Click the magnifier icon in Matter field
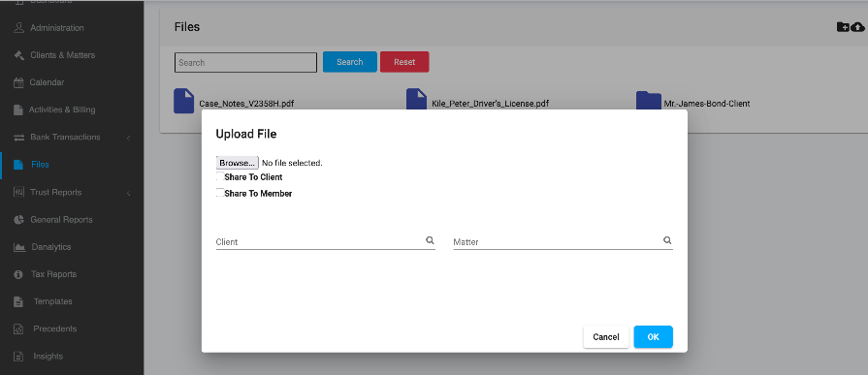The height and width of the screenshot is (375, 868). (667, 240)
